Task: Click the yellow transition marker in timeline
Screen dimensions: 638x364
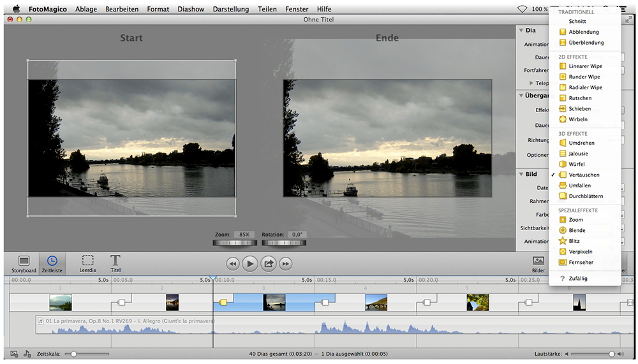Action: [223, 302]
